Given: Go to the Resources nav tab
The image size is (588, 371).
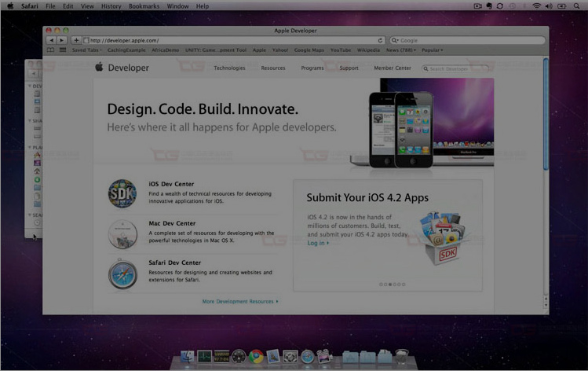Looking at the screenshot, I should point(273,68).
